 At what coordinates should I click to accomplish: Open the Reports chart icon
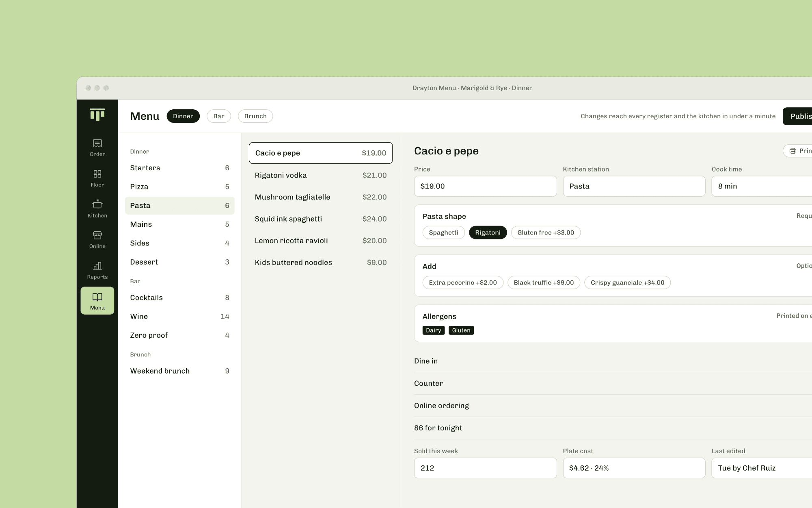97,266
